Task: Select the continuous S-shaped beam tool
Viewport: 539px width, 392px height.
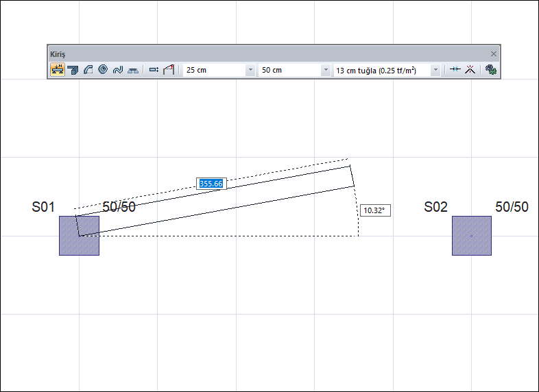Action: click(118, 70)
